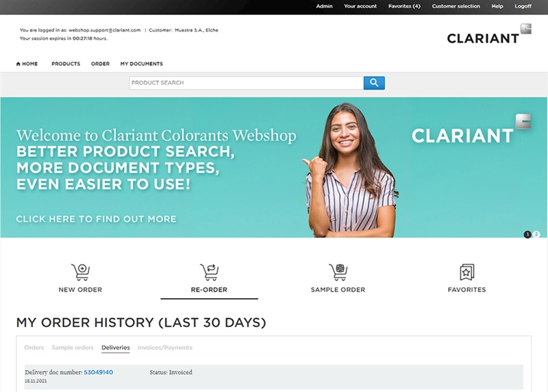This screenshot has height=392, width=548.
Task: Open the Favorites star bookmark icon
Action: click(467, 271)
